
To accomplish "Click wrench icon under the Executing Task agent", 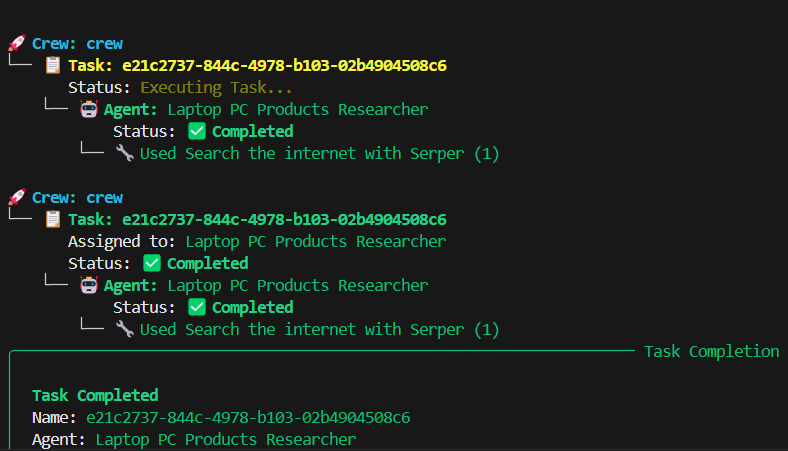I will [x=124, y=154].
